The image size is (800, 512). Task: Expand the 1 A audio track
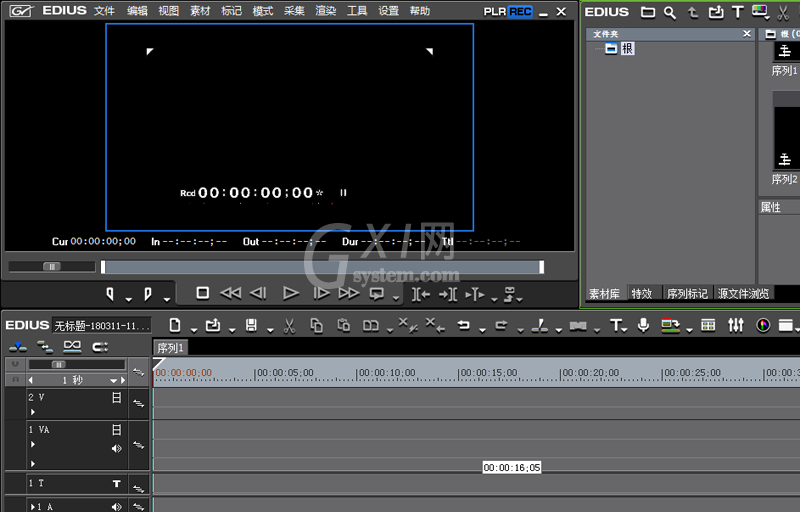coord(33,506)
